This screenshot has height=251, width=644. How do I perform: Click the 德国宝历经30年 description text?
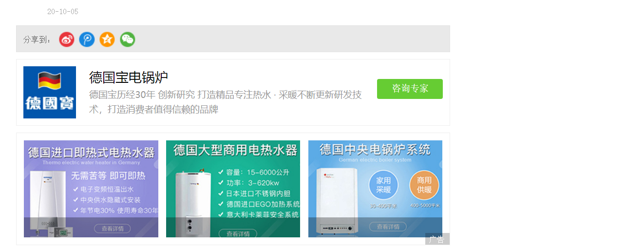coord(226,102)
